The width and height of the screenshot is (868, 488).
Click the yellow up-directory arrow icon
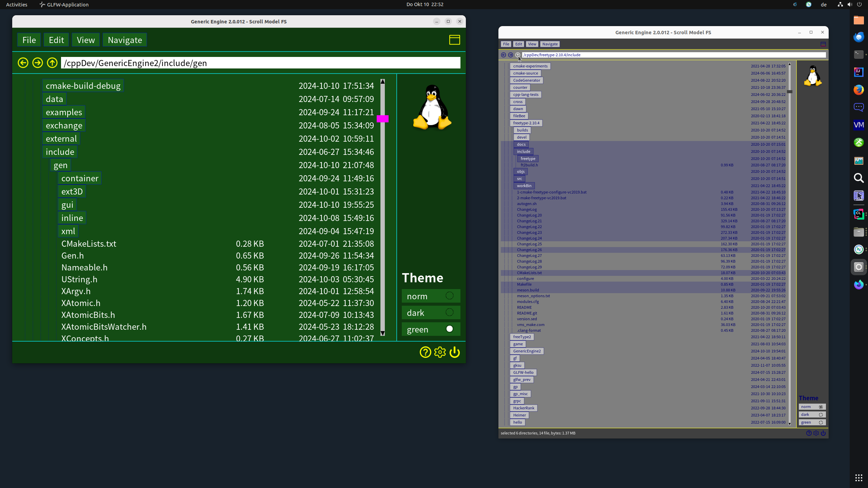pyautogui.click(x=52, y=63)
